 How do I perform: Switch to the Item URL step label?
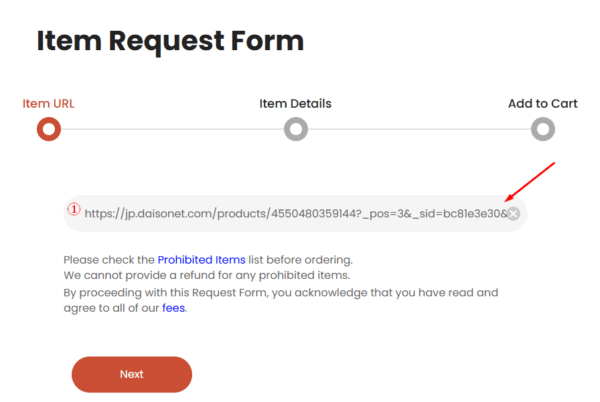(x=49, y=103)
